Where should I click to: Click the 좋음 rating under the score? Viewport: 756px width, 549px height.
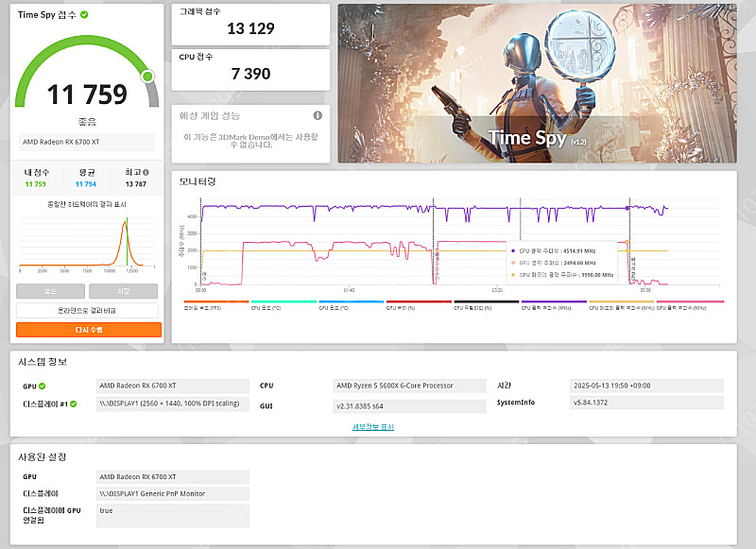click(87, 122)
